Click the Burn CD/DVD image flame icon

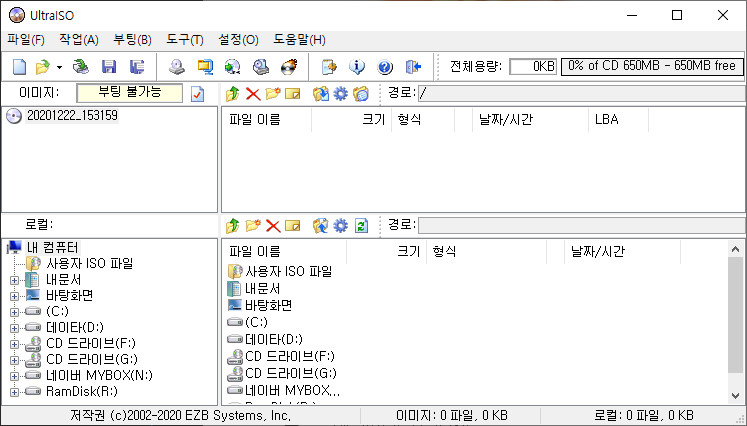289,67
